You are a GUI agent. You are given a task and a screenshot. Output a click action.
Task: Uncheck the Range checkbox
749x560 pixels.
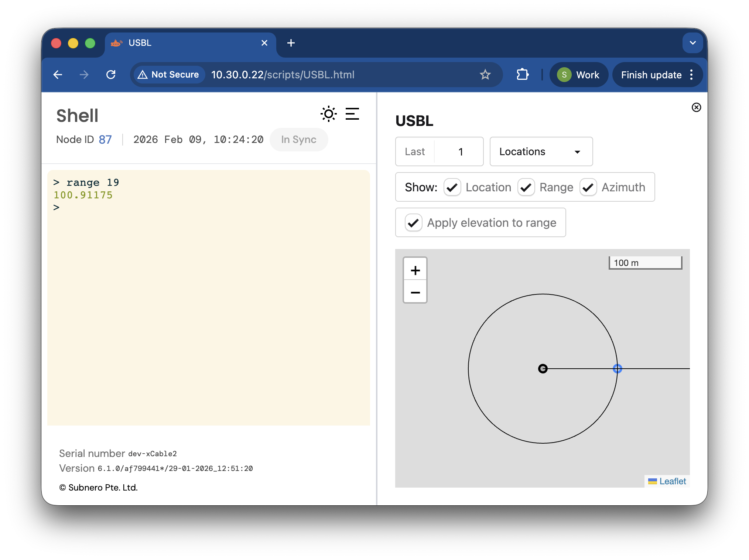(526, 187)
